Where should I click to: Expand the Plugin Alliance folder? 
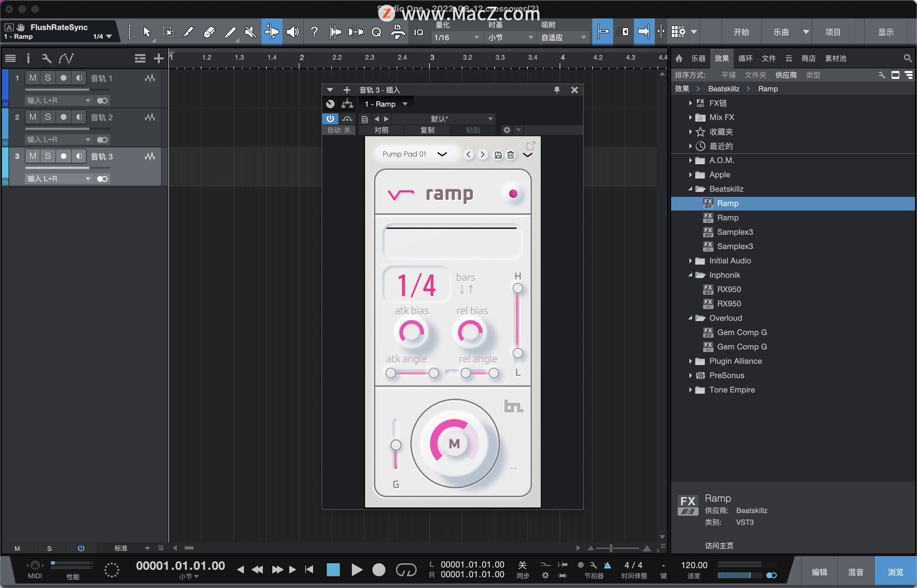(x=690, y=361)
